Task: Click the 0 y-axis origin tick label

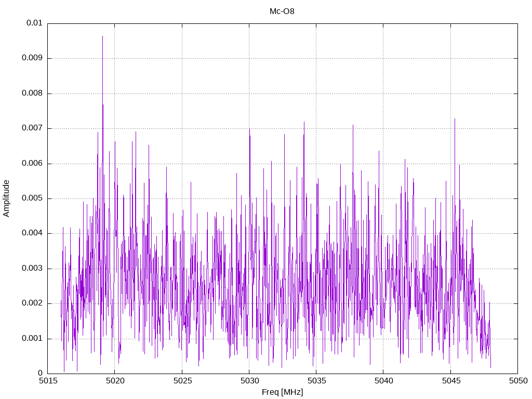Action: pyautogui.click(x=40, y=374)
